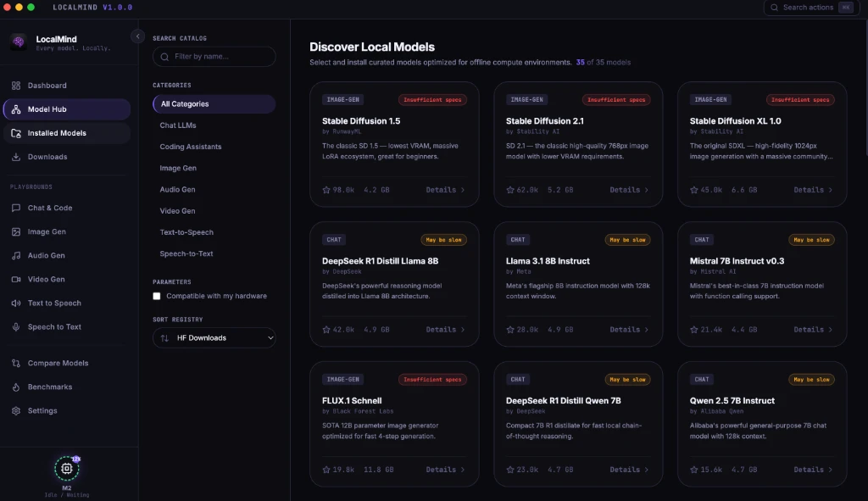Click the star icon on FLUX.1 Schnell
Viewport: 868px width, 501px height.
[326, 470]
